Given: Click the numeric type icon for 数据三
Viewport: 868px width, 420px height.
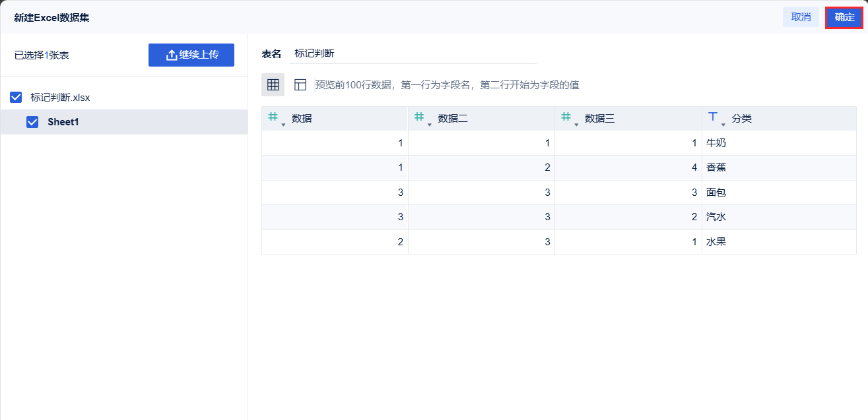Looking at the screenshot, I should point(566,117).
